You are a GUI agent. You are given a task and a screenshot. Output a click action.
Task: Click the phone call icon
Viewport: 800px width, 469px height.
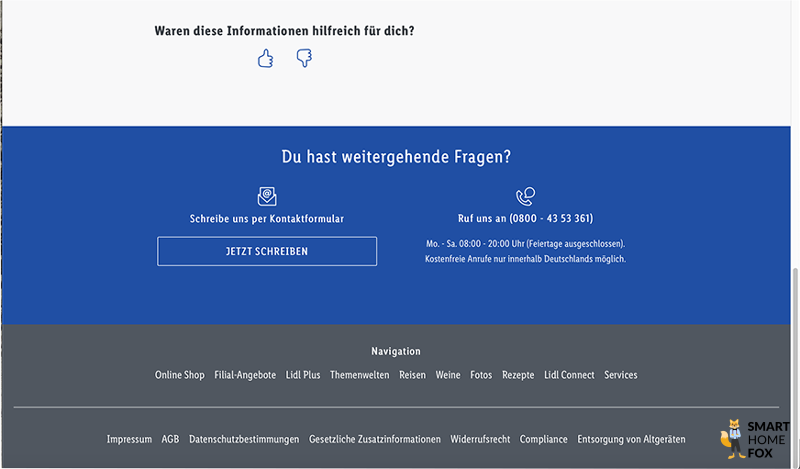click(525, 196)
